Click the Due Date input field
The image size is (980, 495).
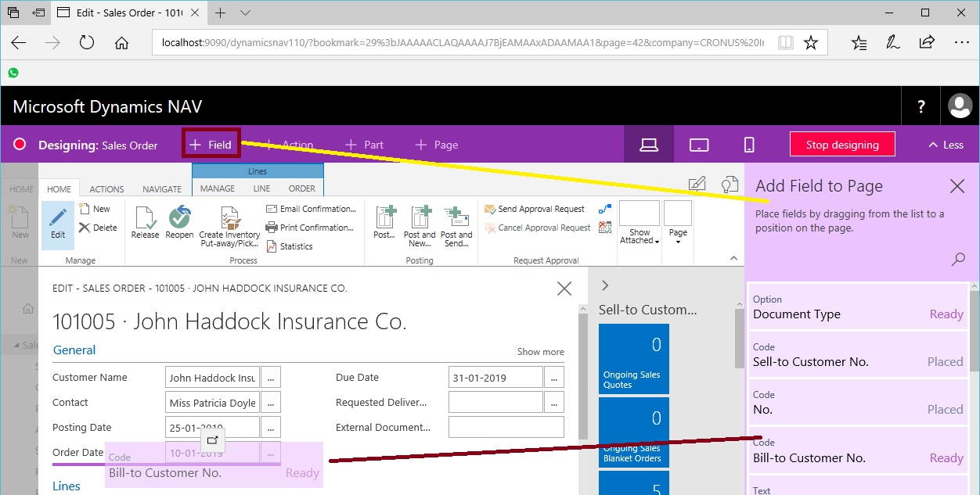point(495,378)
